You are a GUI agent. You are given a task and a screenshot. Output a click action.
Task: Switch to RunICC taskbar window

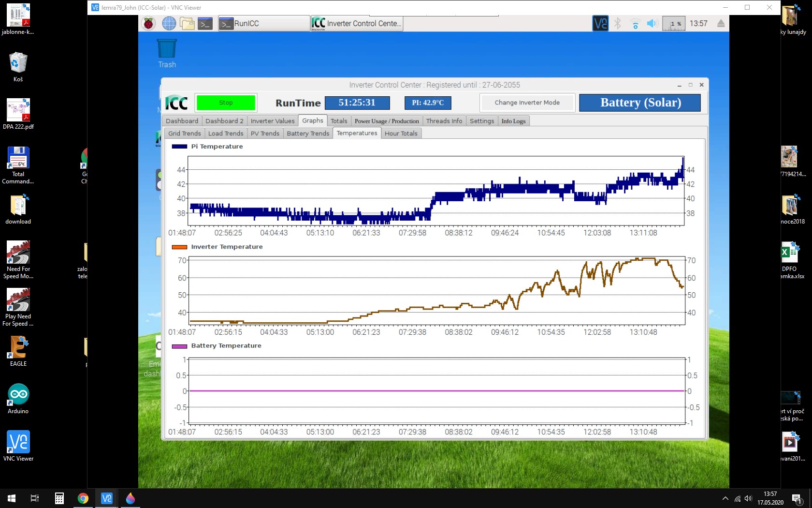coord(263,23)
